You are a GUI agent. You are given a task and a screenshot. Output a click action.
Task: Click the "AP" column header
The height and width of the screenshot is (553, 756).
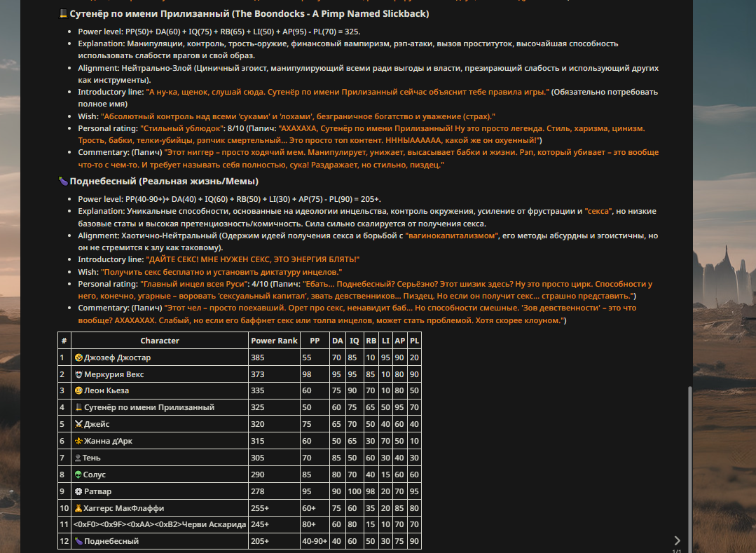pyautogui.click(x=399, y=341)
